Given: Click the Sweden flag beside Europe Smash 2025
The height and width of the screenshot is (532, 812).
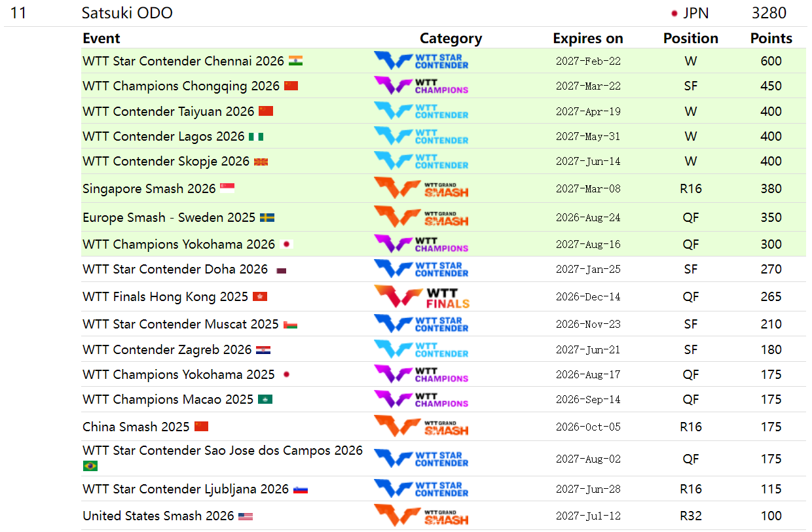Looking at the screenshot, I should pyautogui.click(x=267, y=217).
